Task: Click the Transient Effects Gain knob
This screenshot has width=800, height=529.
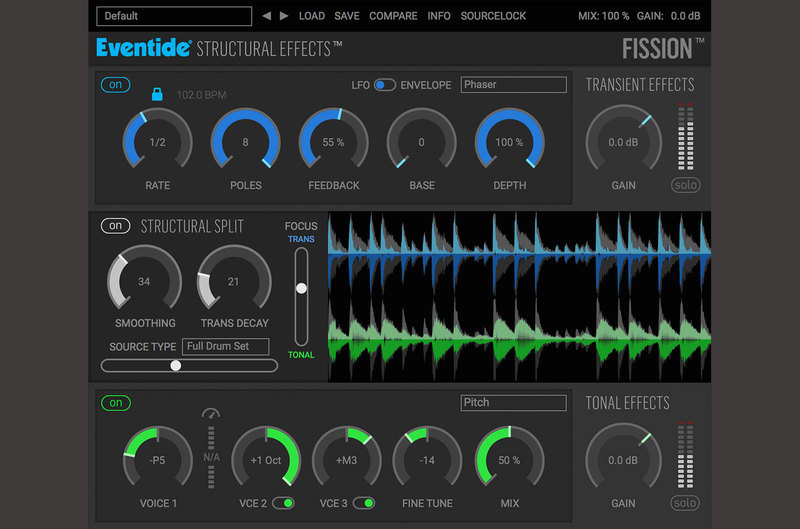Action: pos(622,142)
